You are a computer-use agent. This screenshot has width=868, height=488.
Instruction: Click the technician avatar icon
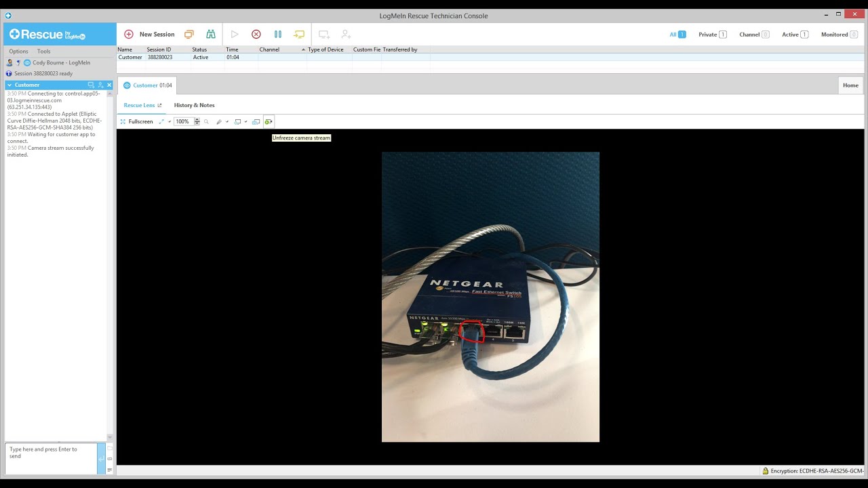pos(9,62)
